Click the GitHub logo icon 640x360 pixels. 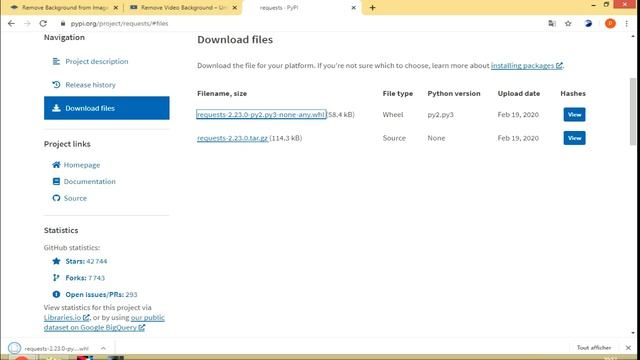pyautogui.click(x=56, y=198)
